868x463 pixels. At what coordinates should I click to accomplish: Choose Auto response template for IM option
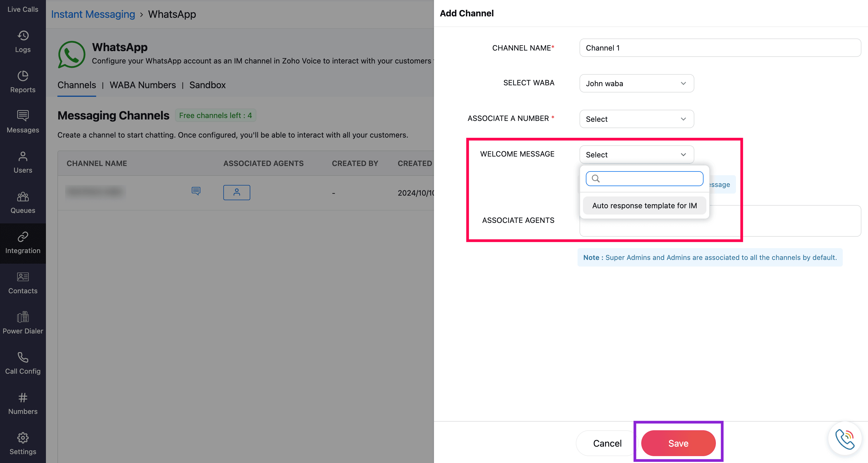pyautogui.click(x=644, y=206)
